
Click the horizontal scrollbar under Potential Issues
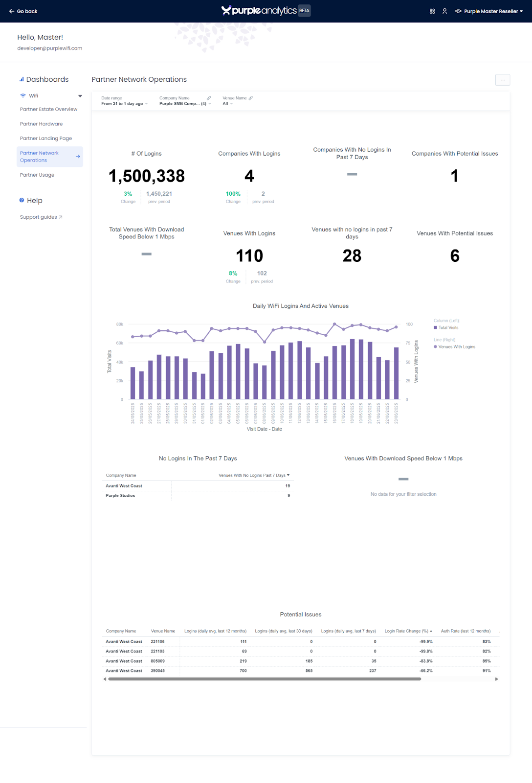tap(265, 679)
